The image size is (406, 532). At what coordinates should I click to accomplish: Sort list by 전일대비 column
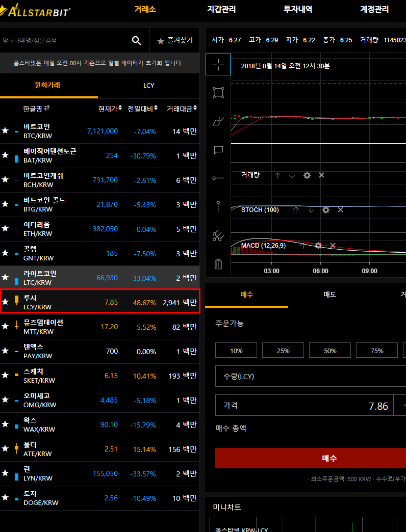point(143,109)
